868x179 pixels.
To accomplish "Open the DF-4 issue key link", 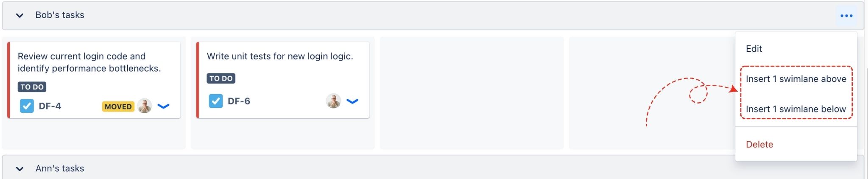I will pos(50,106).
